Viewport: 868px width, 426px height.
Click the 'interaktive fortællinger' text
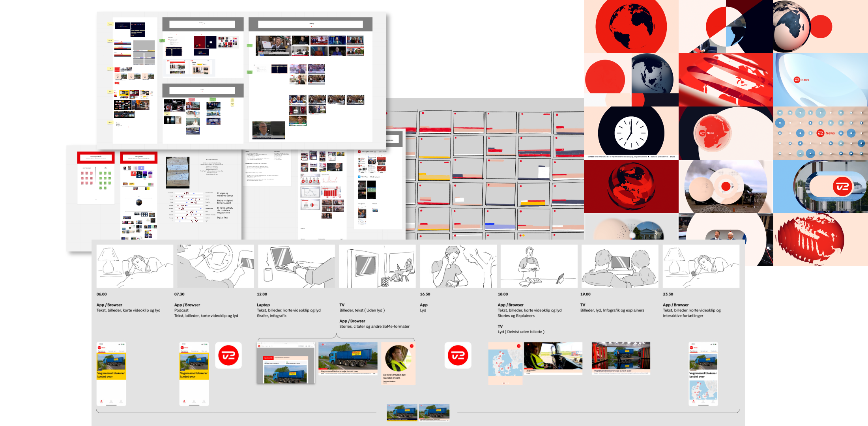coord(683,316)
